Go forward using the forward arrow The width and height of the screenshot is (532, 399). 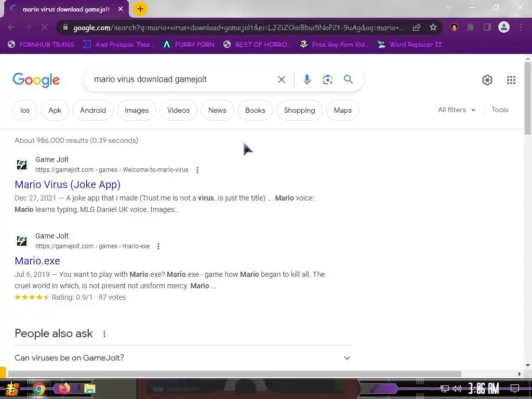28,28
